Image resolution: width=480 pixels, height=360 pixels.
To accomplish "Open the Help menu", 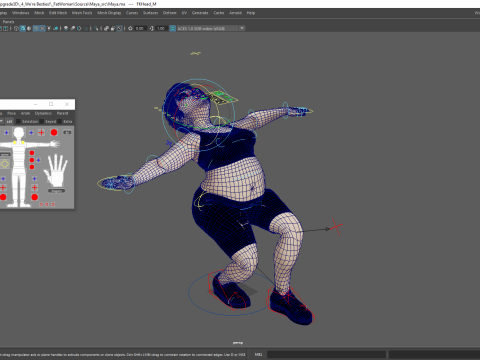I will point(251,13).
